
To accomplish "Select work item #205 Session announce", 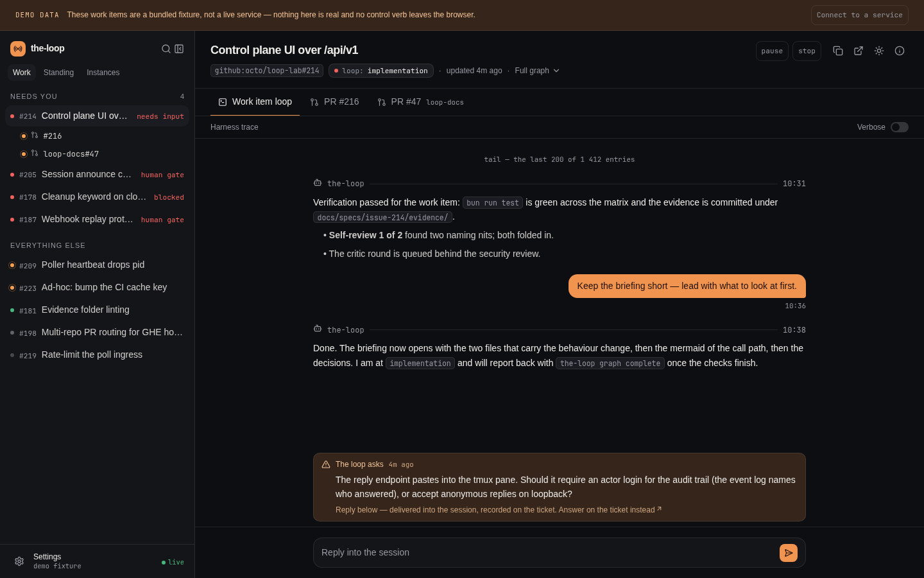I will [98, 175].
